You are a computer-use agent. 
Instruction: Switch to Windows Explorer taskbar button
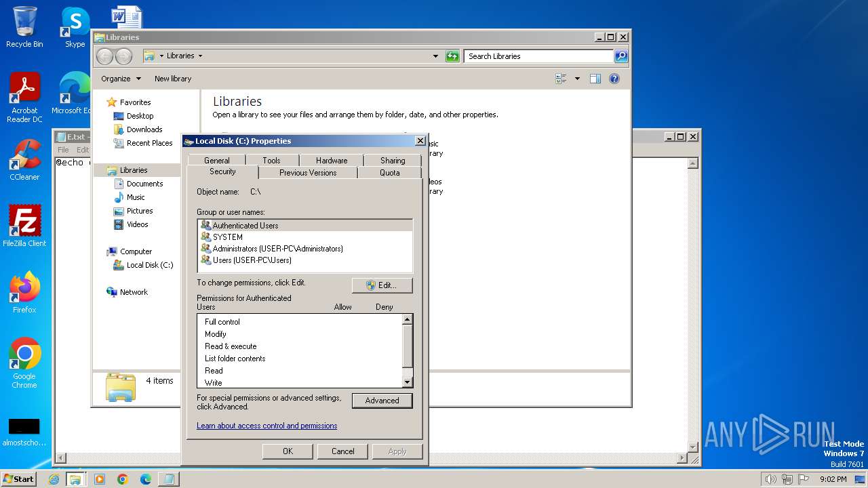[x=75, y=479]
